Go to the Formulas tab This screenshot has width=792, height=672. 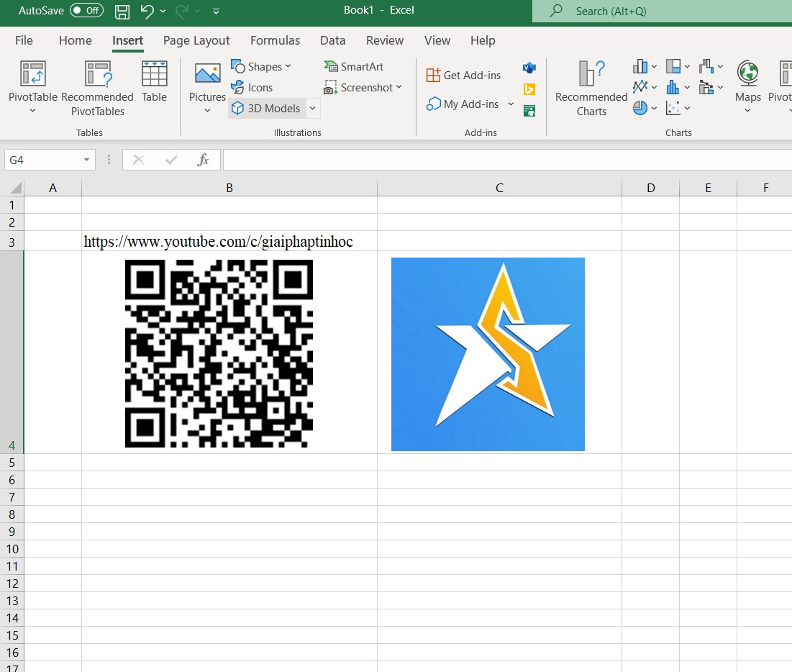[x=275, y=40]
